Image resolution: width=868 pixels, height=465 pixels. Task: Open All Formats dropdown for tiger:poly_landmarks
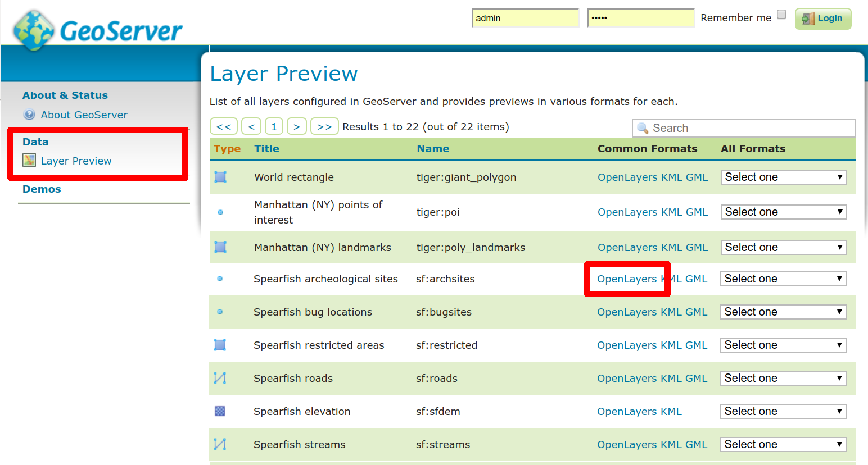pos(784,247)
